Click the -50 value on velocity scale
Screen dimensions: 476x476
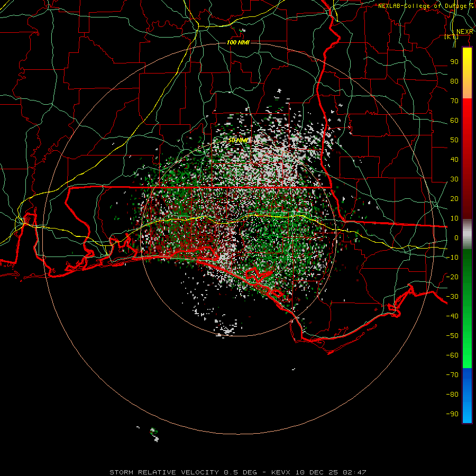[452, 336]
